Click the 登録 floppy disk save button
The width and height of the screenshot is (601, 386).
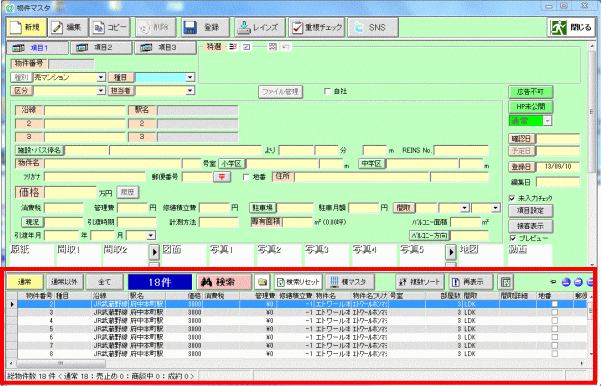click(x=205, y=28)
